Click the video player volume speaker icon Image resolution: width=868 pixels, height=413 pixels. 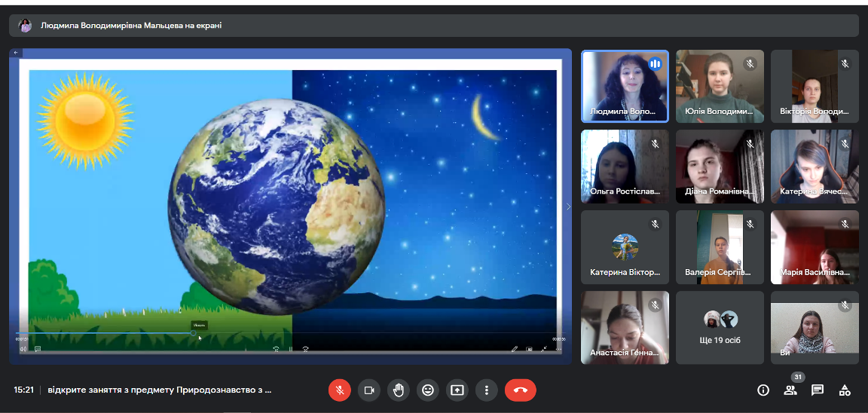[23, 350]
